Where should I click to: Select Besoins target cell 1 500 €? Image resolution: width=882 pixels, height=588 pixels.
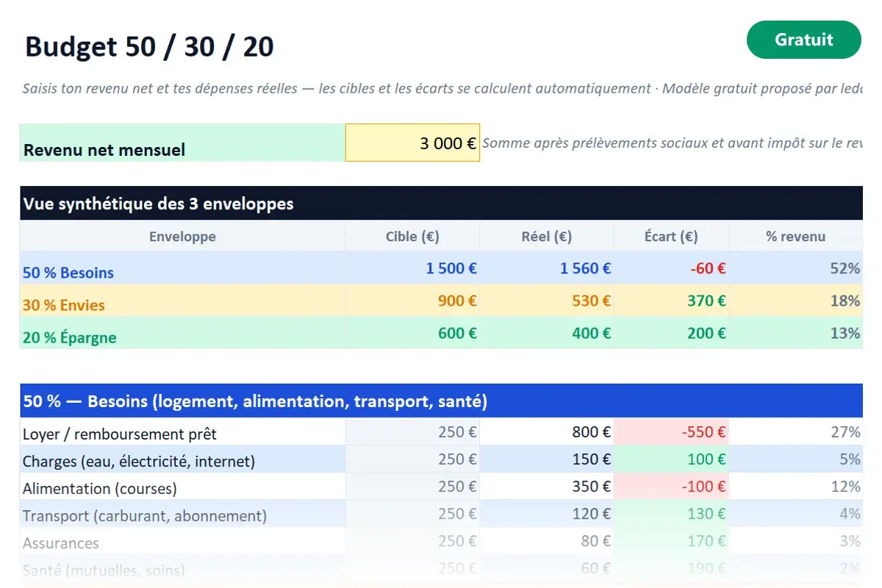click(x=412, y=268)
